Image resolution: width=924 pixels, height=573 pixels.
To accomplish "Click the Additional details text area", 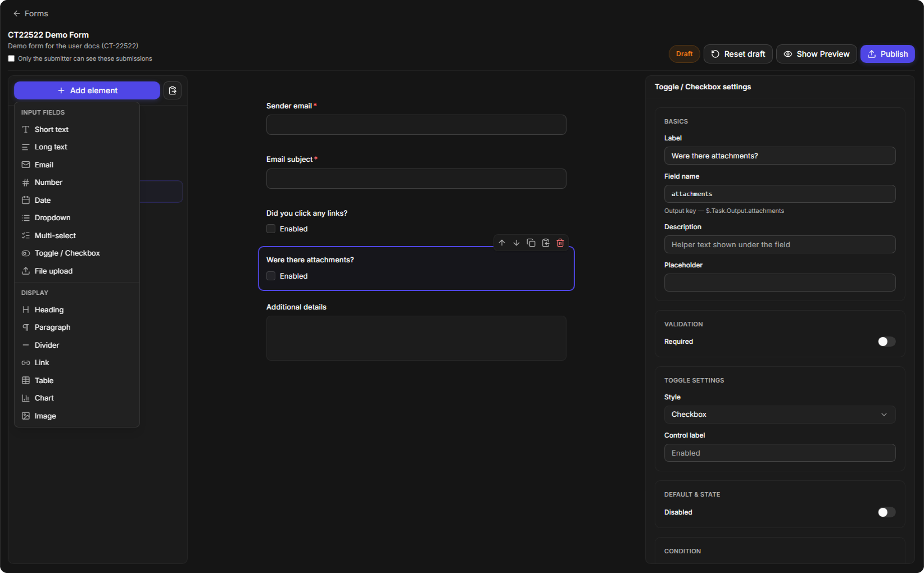I will click(416, 338).
